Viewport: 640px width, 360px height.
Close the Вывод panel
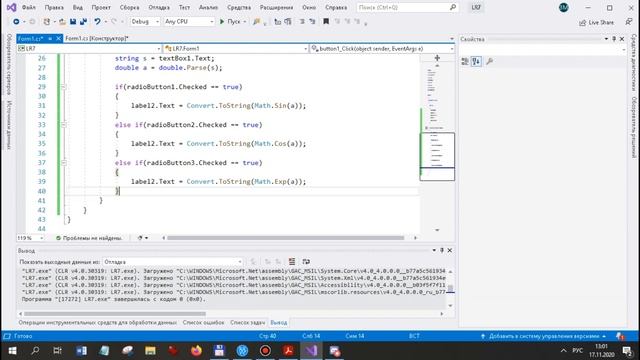point(450,250)
